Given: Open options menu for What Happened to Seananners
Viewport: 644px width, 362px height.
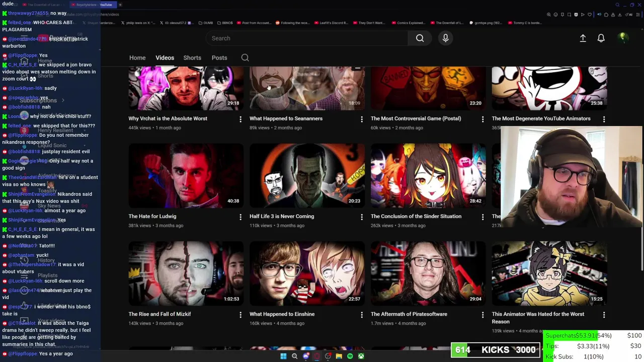Looking at the screenshot, I should pyautogui.click(x=361, y=119).
